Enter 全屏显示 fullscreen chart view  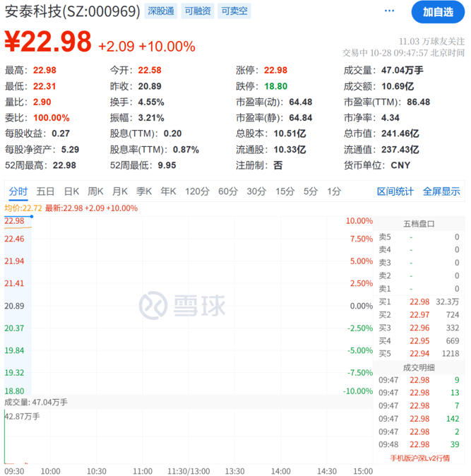tap(441, 191)
